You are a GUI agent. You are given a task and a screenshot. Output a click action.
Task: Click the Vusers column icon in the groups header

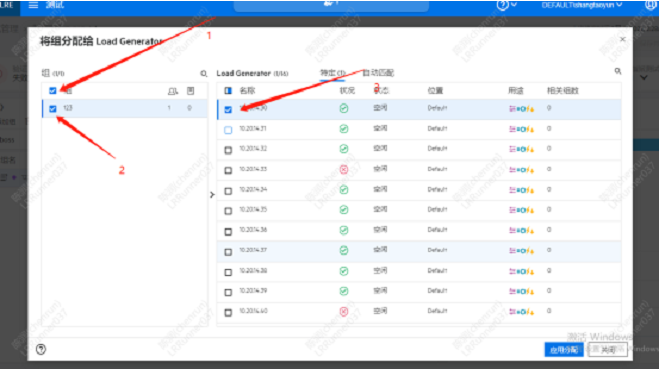click(173, 91)
